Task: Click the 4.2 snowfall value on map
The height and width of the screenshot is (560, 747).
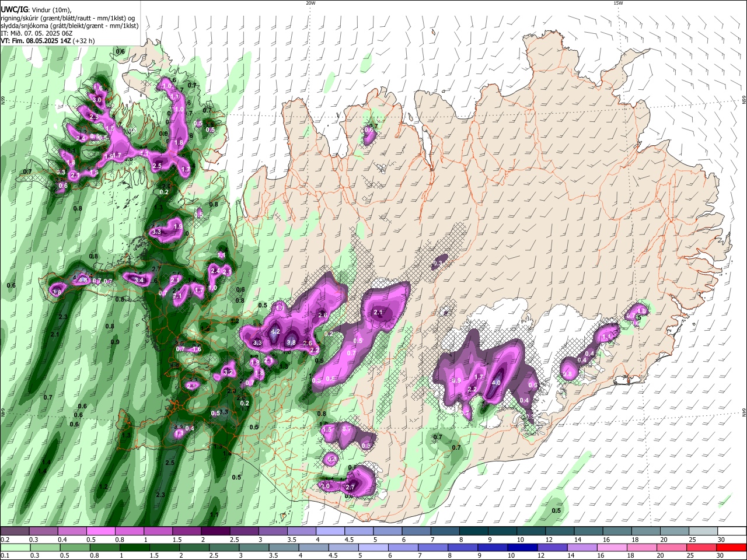Action: (276, 331)
